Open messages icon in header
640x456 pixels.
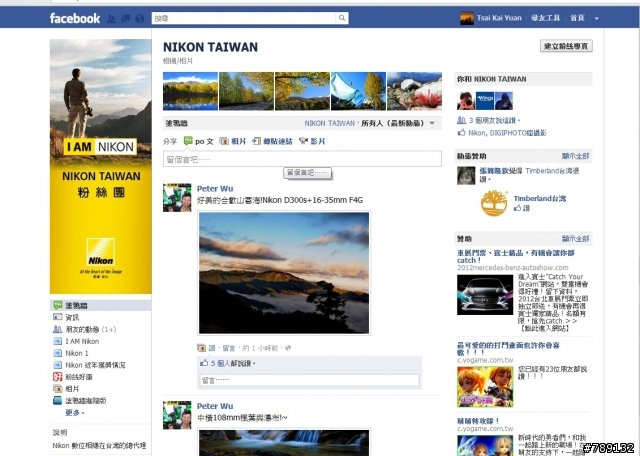pos(125,18)
